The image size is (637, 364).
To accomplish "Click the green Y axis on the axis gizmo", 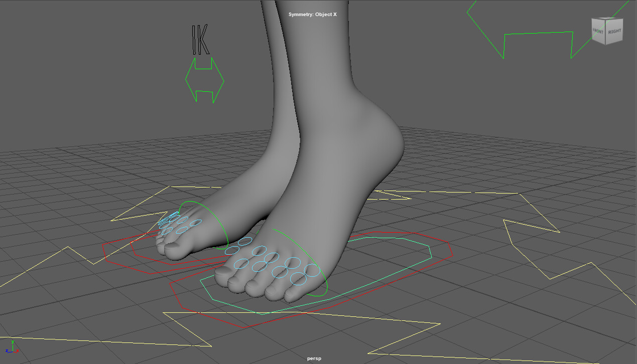I will pos(13,343).
